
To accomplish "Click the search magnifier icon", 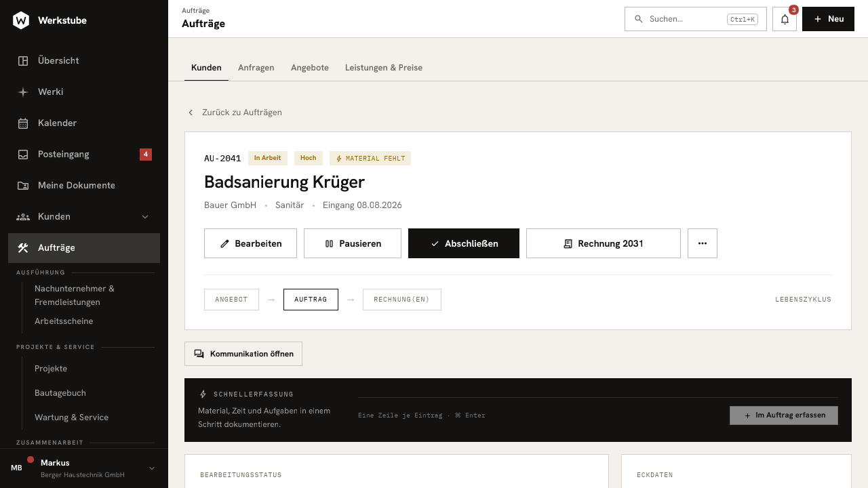I will click(638, 19).
